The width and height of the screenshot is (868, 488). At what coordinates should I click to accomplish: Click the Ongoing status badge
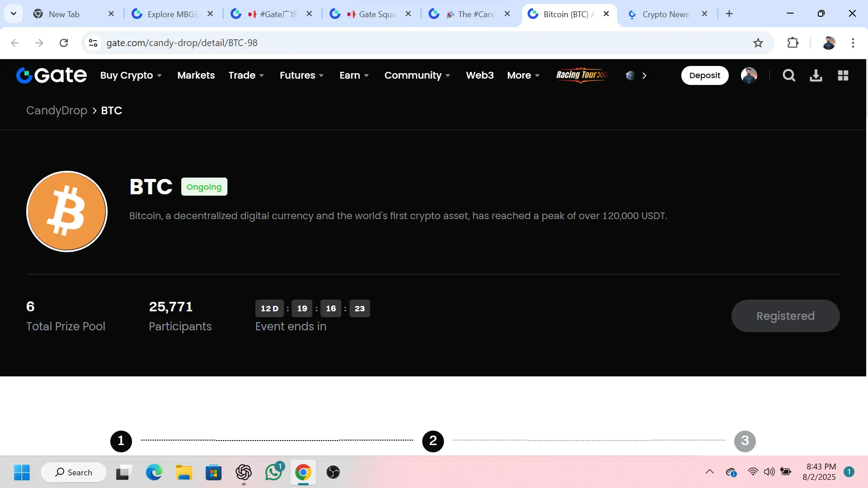pyautogui.click(x=204, y=187)
